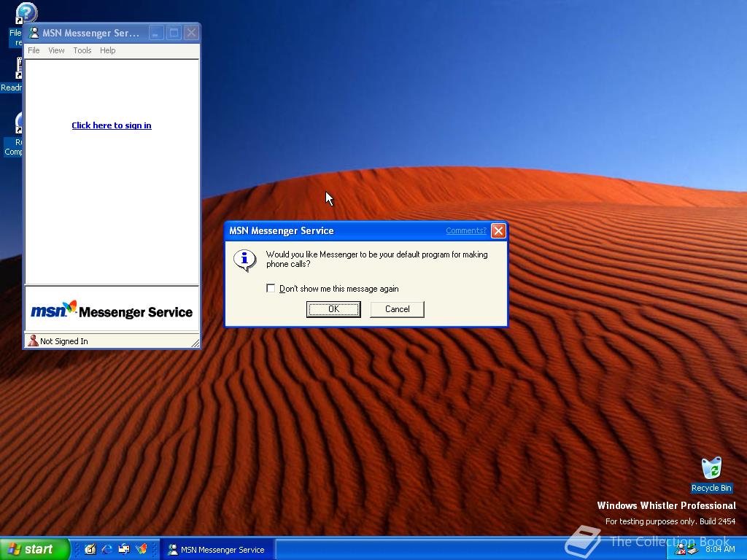This screenshot has height=560, width=747.
Task: Tick 'Don't show me this message again'
Action: tap(271, 288)
